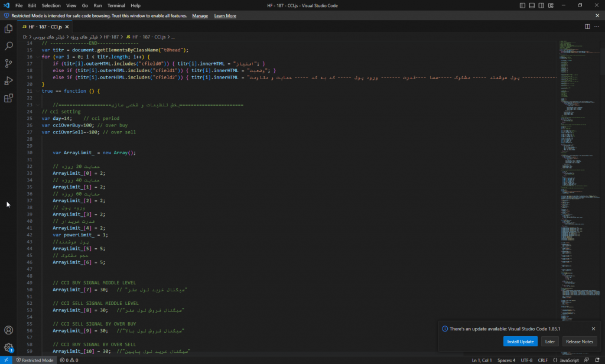
Task: Open the Explorer view in activity bar
Action: (9, 28)
